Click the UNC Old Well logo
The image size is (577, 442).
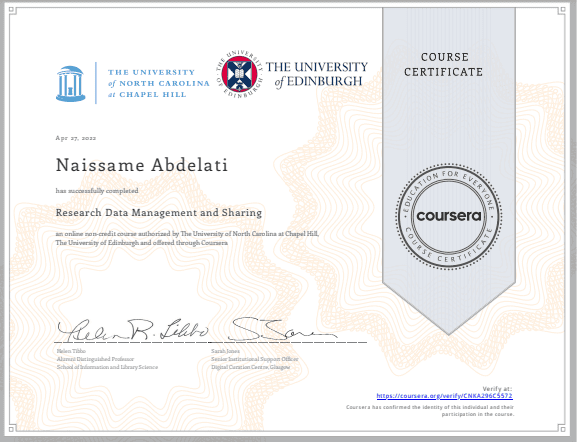[x=71, y=84]
